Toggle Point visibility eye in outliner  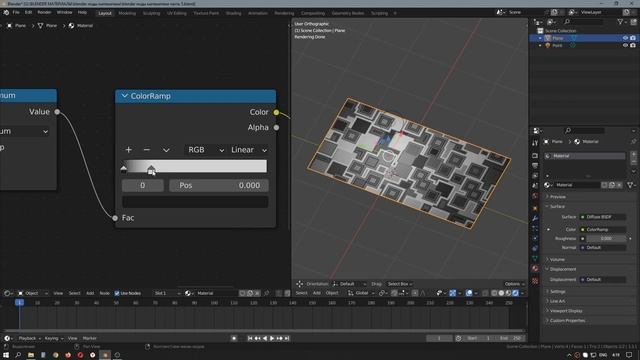[x=625, y=45]
